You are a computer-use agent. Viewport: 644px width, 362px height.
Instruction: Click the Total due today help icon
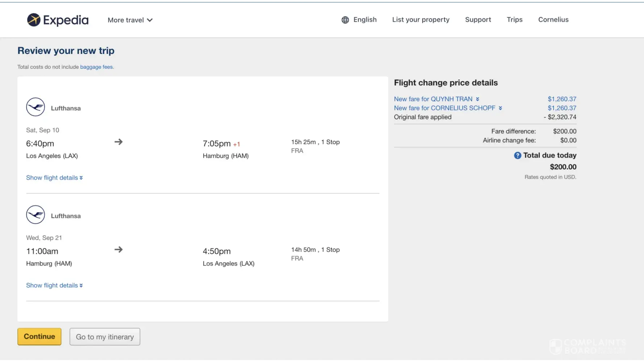click(x=517, y=155)
